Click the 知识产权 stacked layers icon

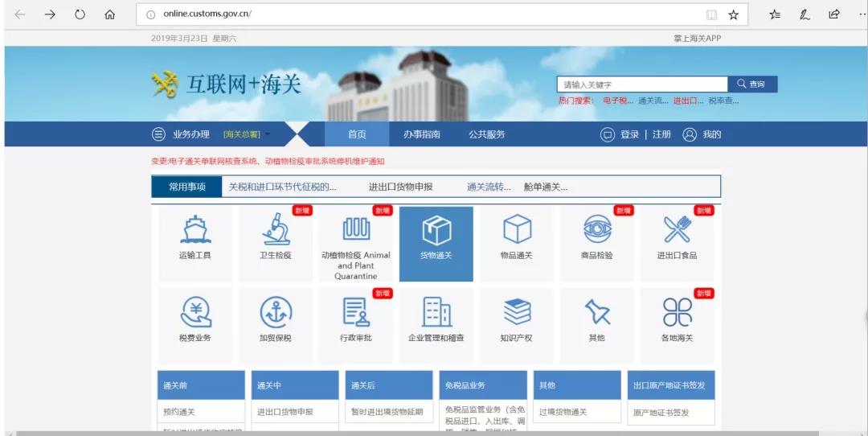[516, 312]
